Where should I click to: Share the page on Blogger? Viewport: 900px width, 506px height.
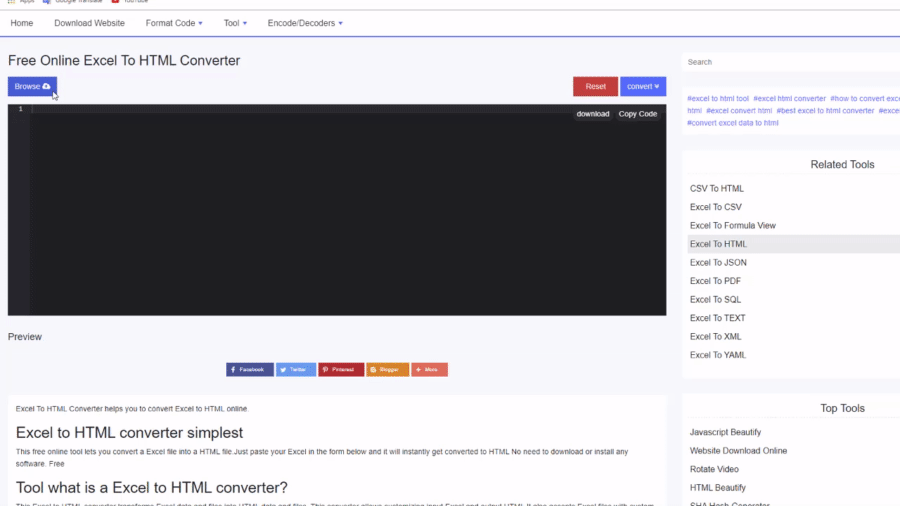pyautogui.click(x=387, y=370)
